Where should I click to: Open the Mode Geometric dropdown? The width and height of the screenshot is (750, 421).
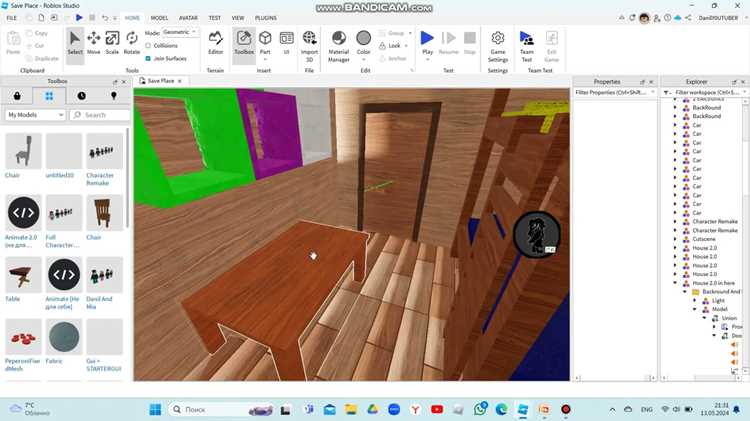pos(180,32)
